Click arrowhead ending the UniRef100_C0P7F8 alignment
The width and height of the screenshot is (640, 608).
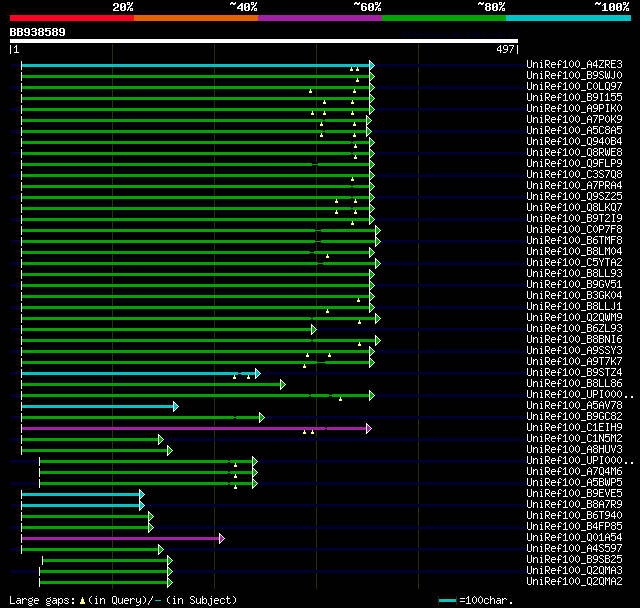378,231
